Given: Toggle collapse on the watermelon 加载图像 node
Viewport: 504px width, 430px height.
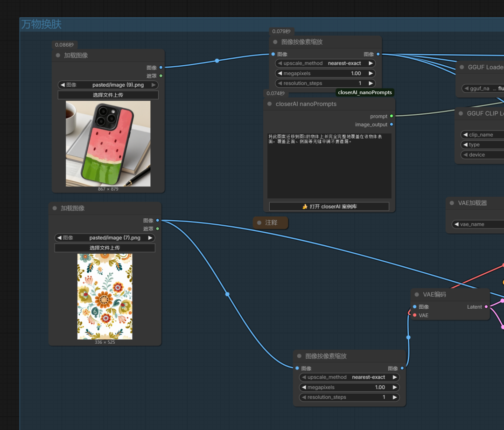Looking at the screenshot, I should coord(58,55).
